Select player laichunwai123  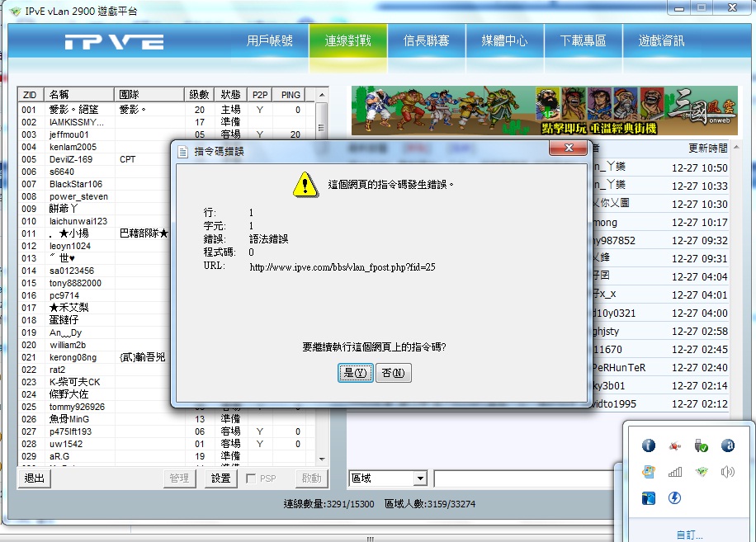pyautogui.click(x=94, y=221)
